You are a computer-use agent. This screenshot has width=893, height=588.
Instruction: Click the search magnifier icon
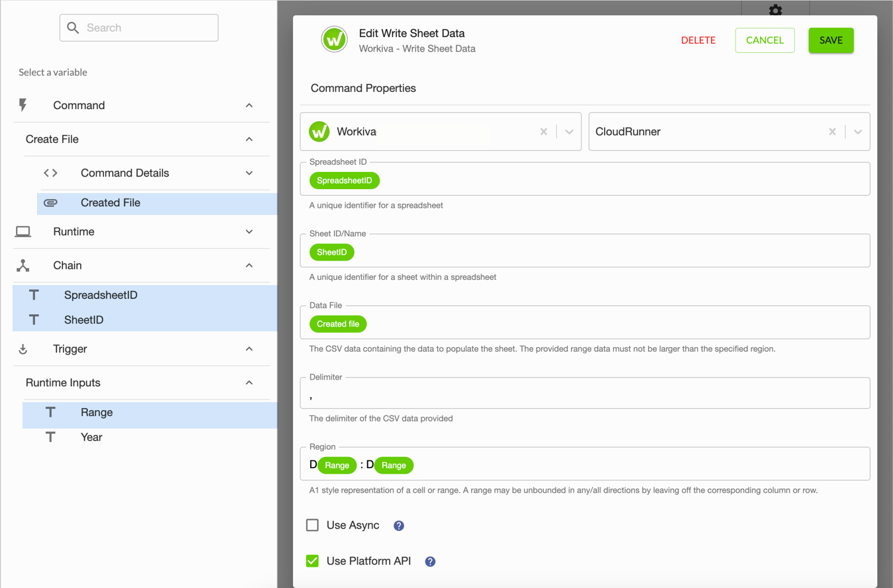(x=73, y=28)
